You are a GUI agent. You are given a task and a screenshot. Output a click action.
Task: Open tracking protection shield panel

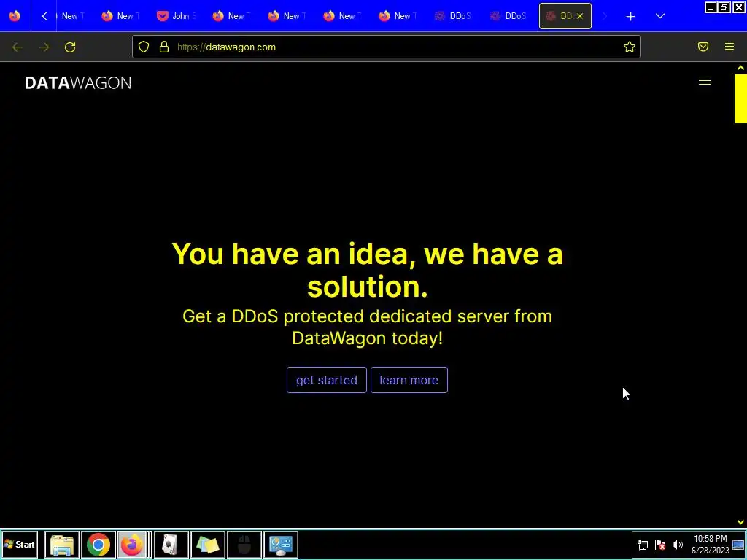[144, 47]
